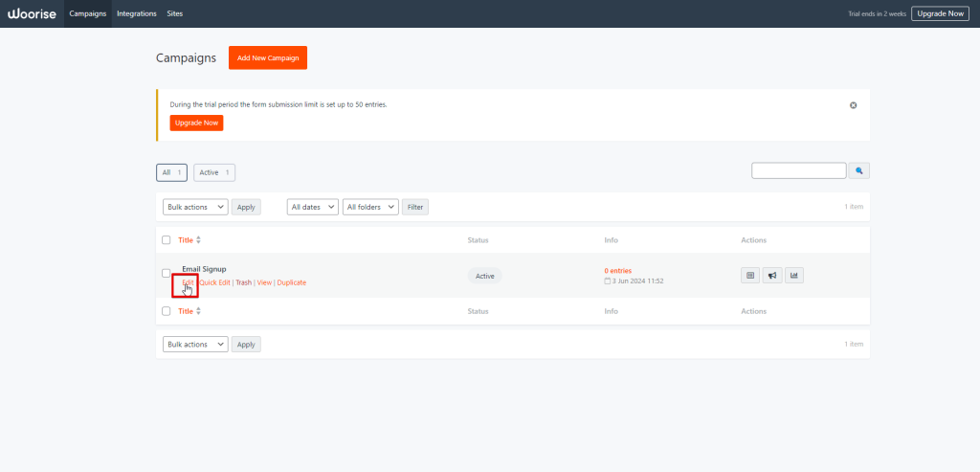Go to the Sites menu item
The height and width of the screenshot is (472, 980).
pos(173,13)
